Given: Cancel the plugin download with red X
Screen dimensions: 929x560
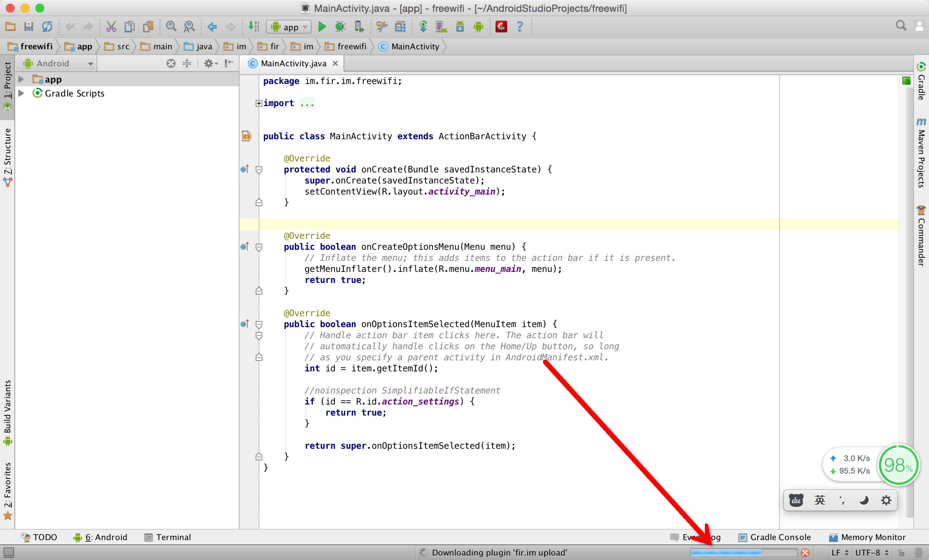Looking at the screenshot, I should point(805,553).
